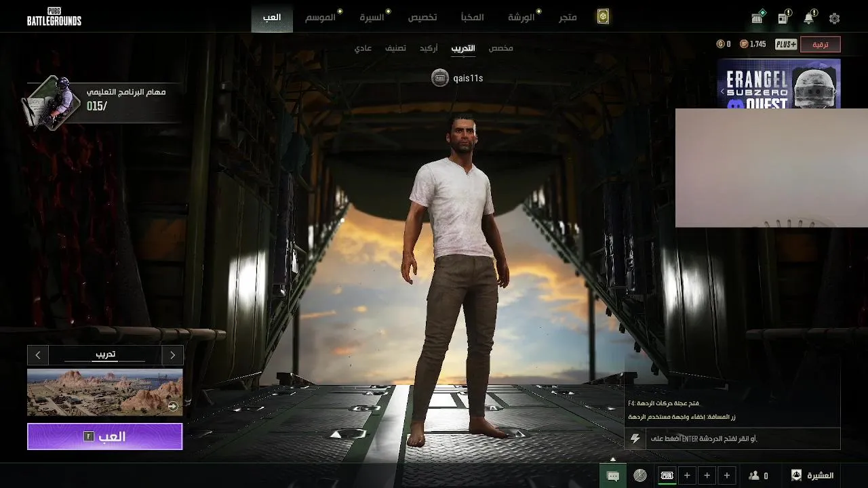The width and height of the screenshot is (868, 488).
Task: Open the تخصيص tab
Action: [x=422, y=18]
